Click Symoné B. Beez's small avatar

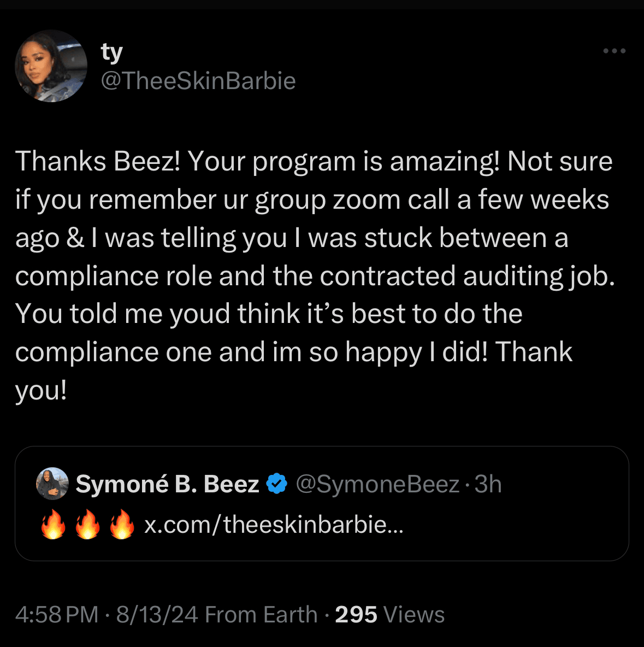click(x=52, y=484)
